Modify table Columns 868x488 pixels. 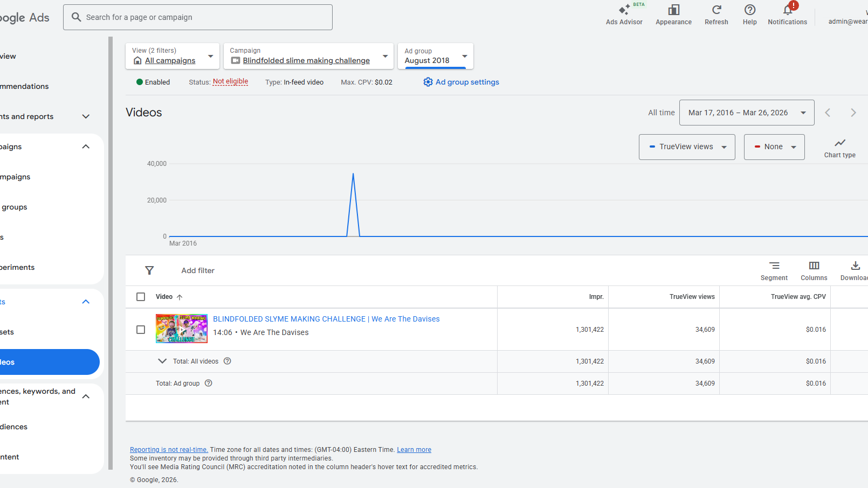(814, 271)
